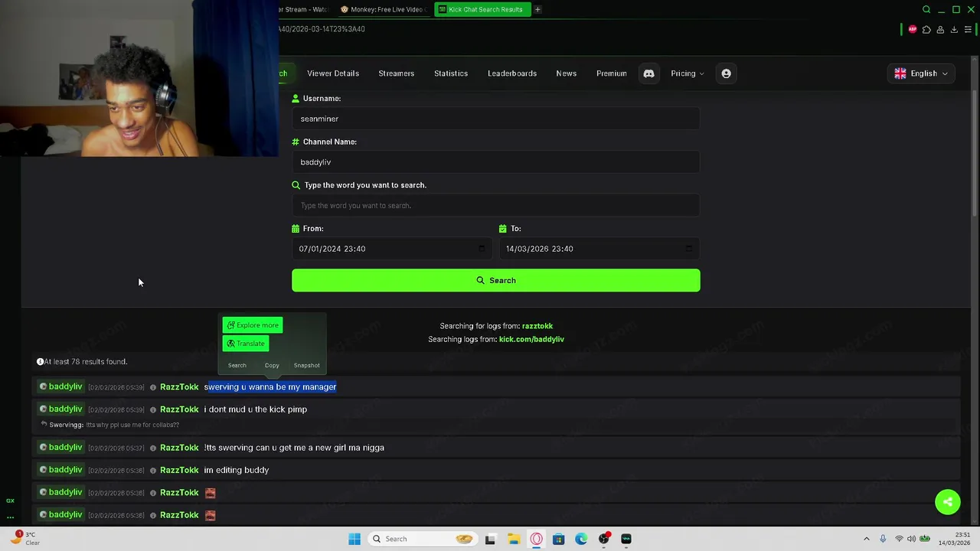Open the English language selector
Image resolution: width=980 pixels, height=551 pixels.
(x=922, y=73)
